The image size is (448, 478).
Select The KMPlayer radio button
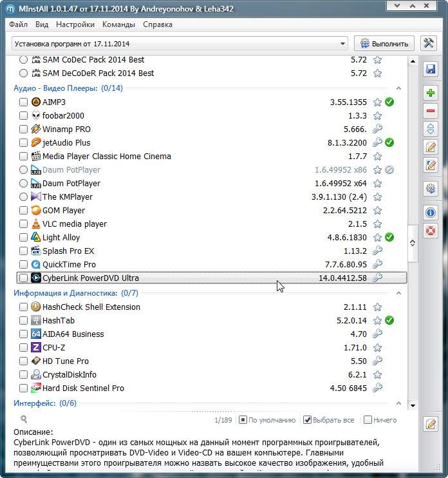pyautogui.click(x=23, y=197)
